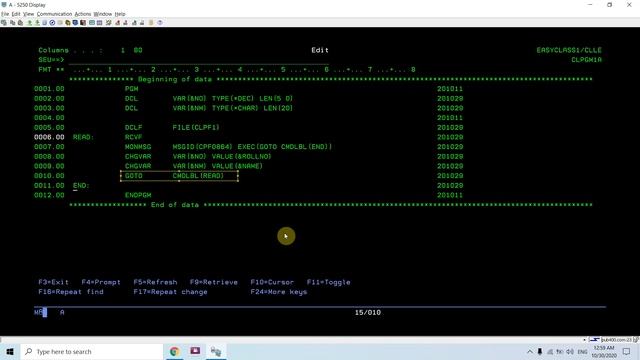This screenshot has height=360, width=640.
Task: Click the TYPE(*CHAR) LEN(20) text
Action: coord(252,108)
